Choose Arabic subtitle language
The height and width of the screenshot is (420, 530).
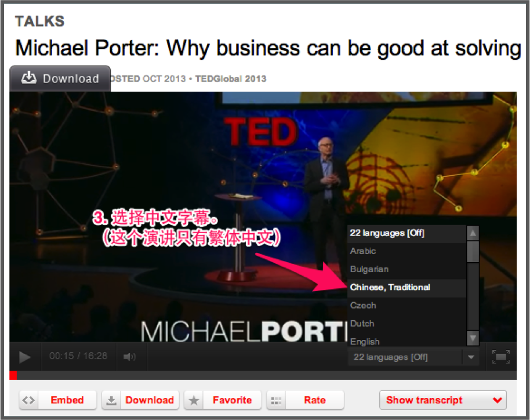(x=406, y=251)
